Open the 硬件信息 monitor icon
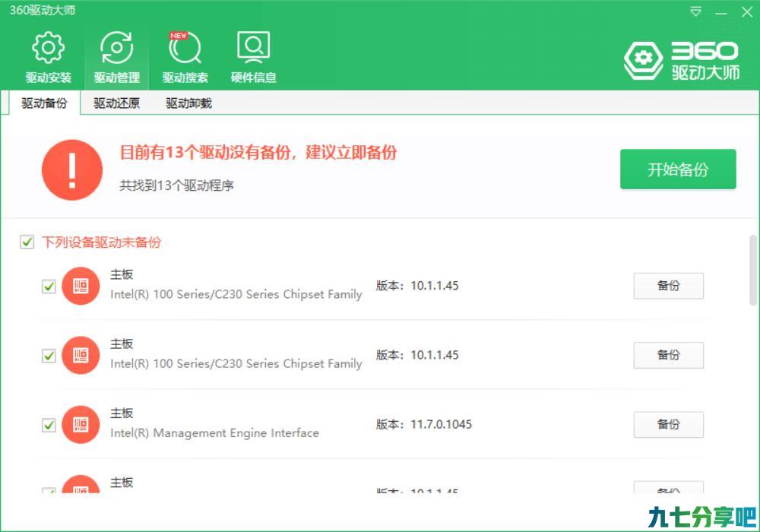The image size is (760, 532). tap(253, 47)
